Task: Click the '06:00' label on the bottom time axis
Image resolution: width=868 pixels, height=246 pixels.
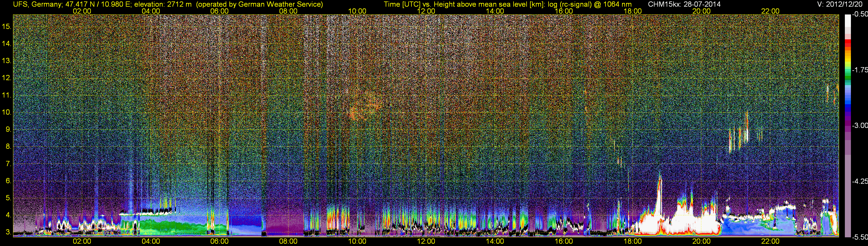Action: coord(219,241)
